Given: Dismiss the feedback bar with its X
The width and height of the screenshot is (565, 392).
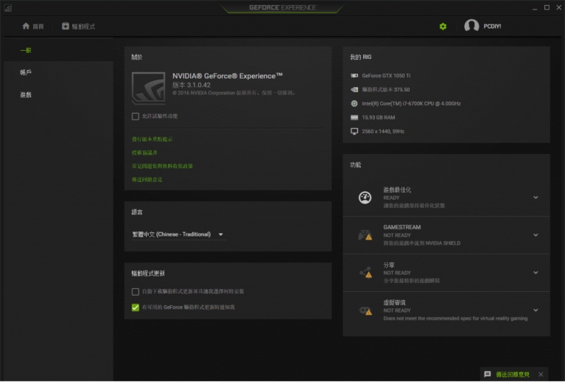Looking at the screenshot, I should [541, 374].
